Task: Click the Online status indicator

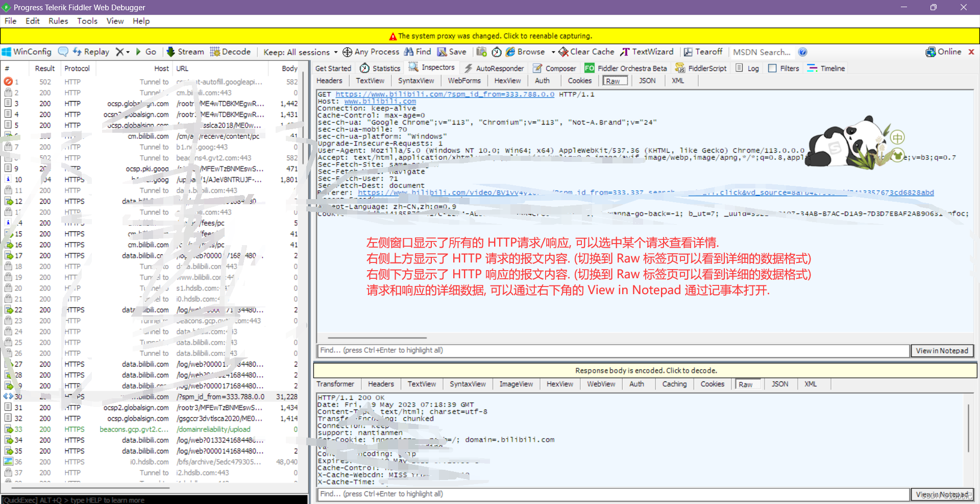Action: click(943, 52)
